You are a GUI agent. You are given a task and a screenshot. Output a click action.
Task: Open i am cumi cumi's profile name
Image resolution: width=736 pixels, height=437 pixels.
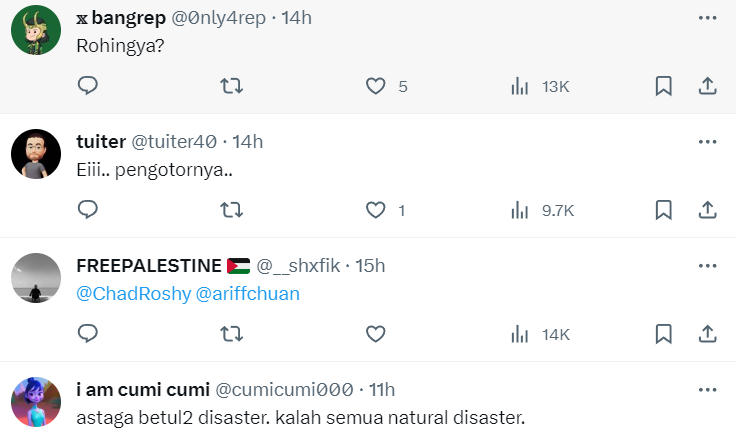tap(141, 389)
